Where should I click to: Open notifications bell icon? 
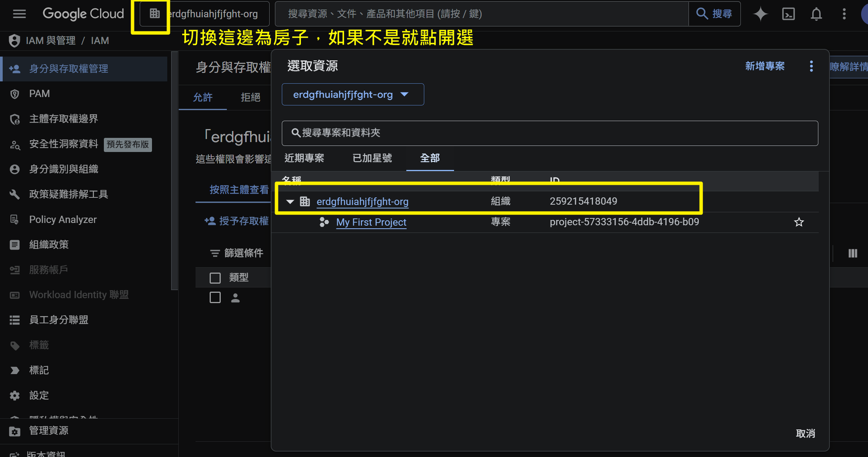[816, 14]
